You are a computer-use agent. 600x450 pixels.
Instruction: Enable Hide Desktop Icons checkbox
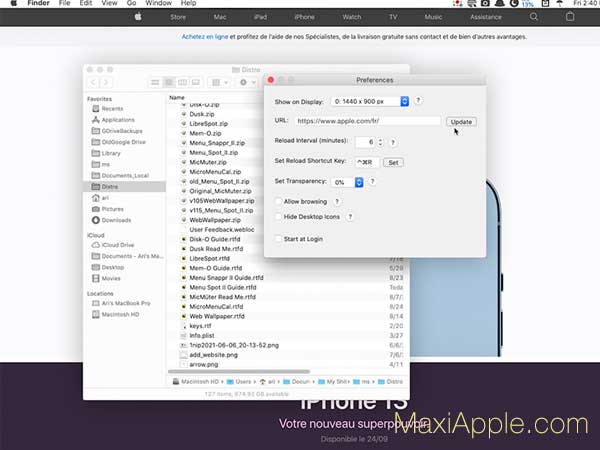[x=279, y=217]
